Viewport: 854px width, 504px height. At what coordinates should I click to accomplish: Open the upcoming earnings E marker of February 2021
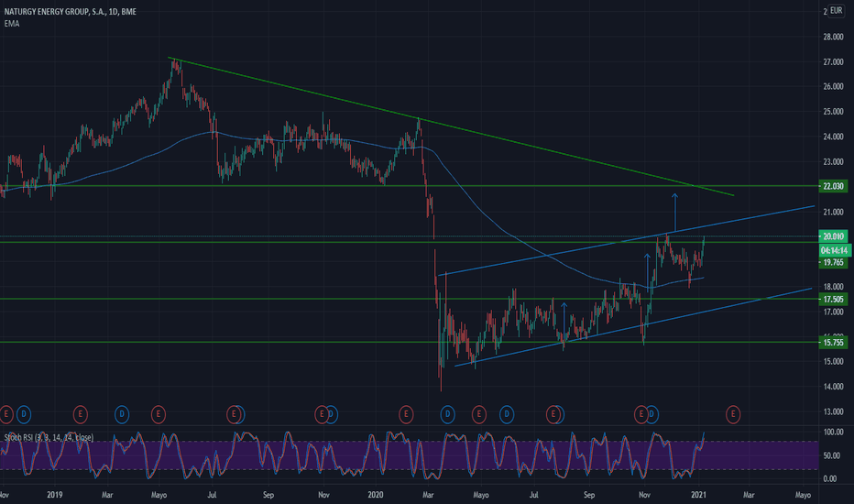[733, 414]
